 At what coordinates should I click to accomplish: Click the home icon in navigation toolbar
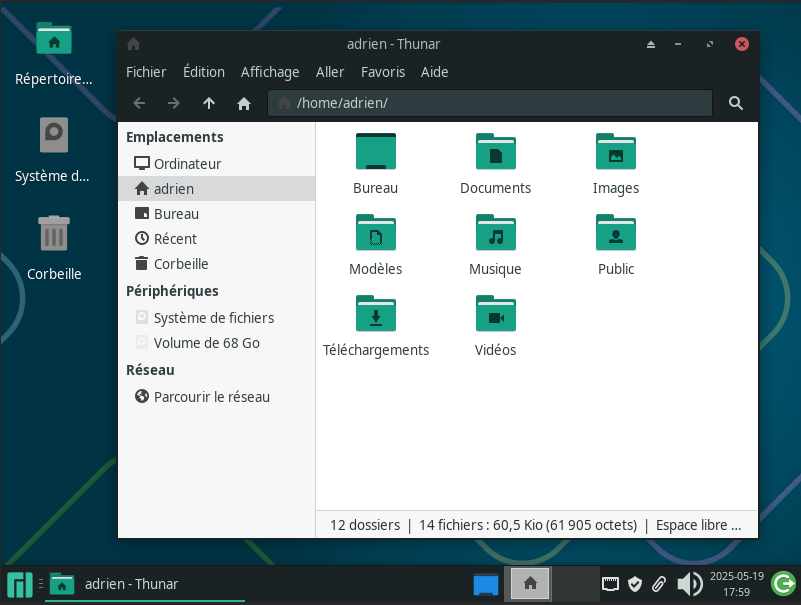244,103
